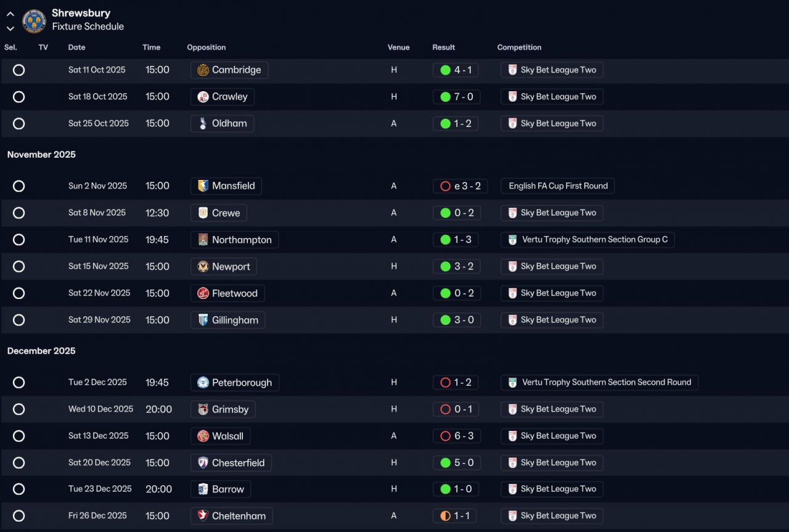Open English FA Cup First Round competition
Image resolution: width=789 pixels, height=532 pixels.
pos(558,186)
